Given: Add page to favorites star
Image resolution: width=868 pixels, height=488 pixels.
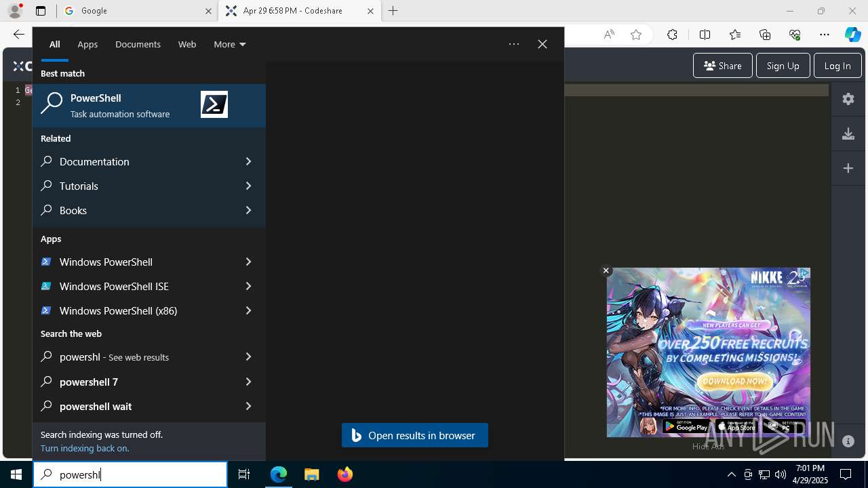Looking at the screenshot, I should click(x=636, y=35).
